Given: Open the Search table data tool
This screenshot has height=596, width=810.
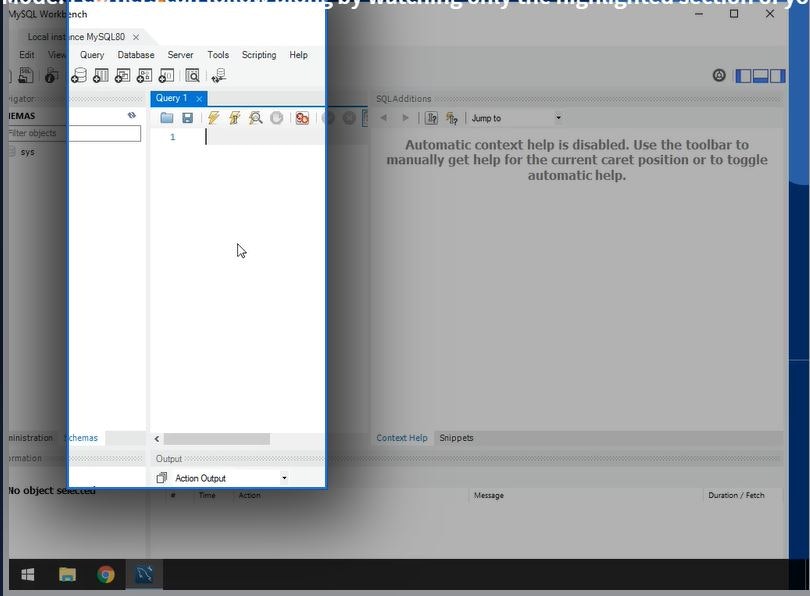Looking at the screenshot, I should tap(192, 75).
